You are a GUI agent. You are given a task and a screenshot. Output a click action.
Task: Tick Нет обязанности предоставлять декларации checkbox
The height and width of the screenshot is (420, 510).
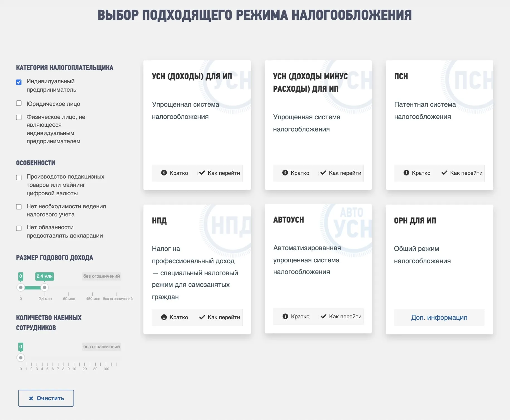[19, 228]
